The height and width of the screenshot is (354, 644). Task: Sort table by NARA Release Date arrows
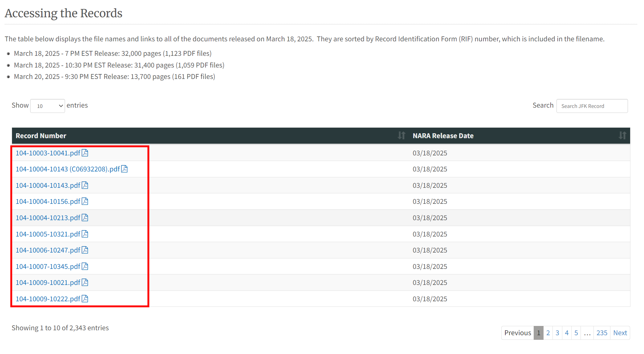tap(622, 136)
